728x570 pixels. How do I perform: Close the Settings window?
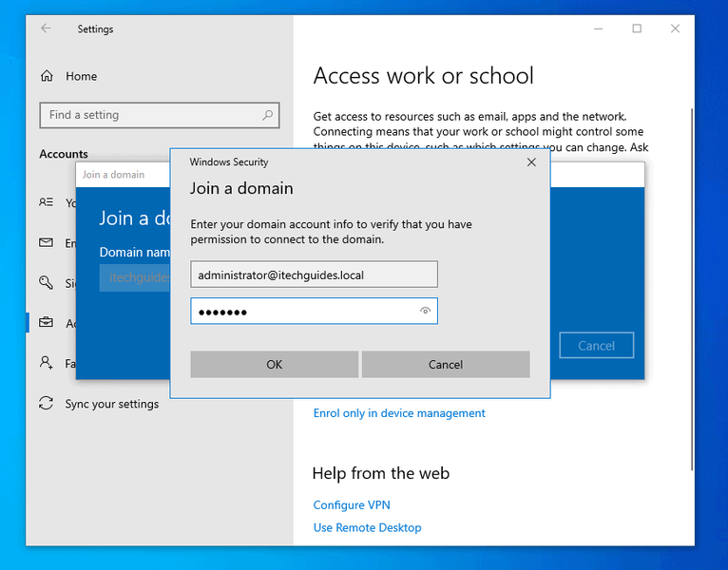click(x=675, y=28)
